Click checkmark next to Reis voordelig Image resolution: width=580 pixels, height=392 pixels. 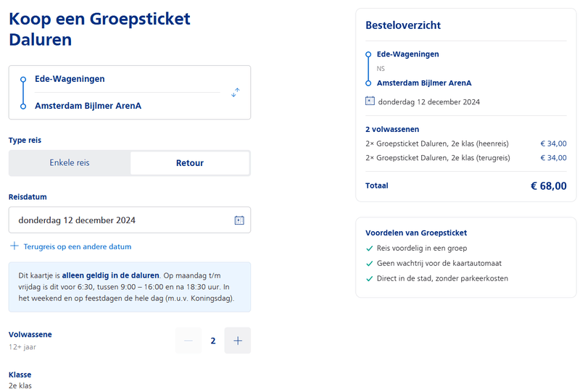[x=370, y=249]
